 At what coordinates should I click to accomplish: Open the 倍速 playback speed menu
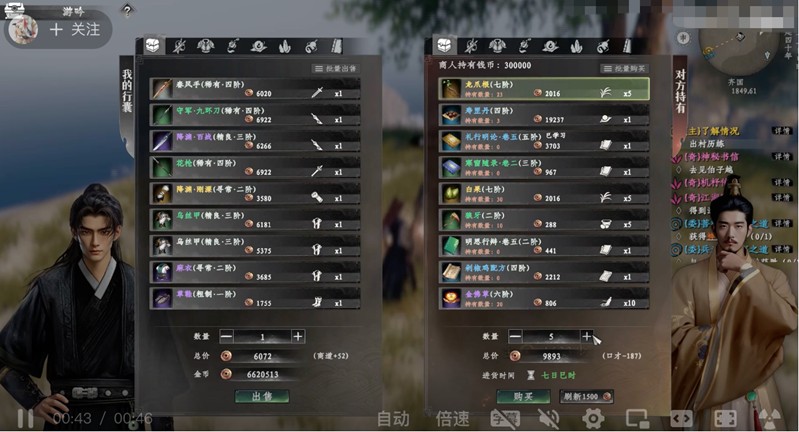click(x=451, y=419)
